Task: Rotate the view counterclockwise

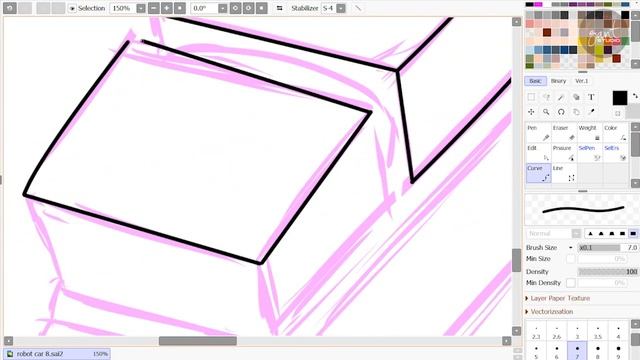Action: point(236,8)
